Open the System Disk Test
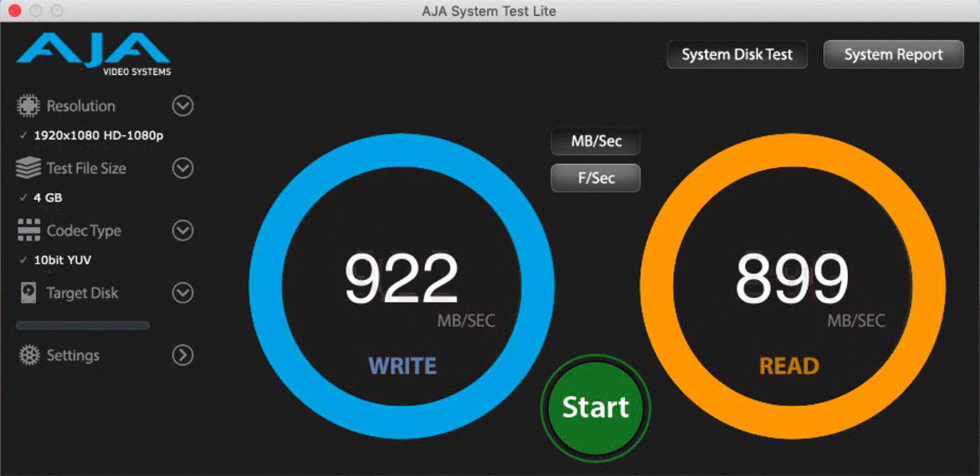The width and height of the screenshot is (980, 476). [x=736, y=55]
